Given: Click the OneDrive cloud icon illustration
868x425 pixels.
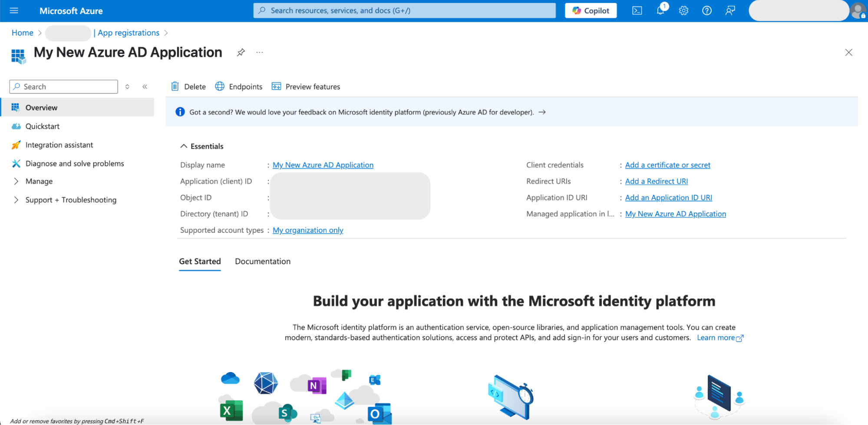Looking at the screenshot, I should pyautogui.click(x=230, y=378).
